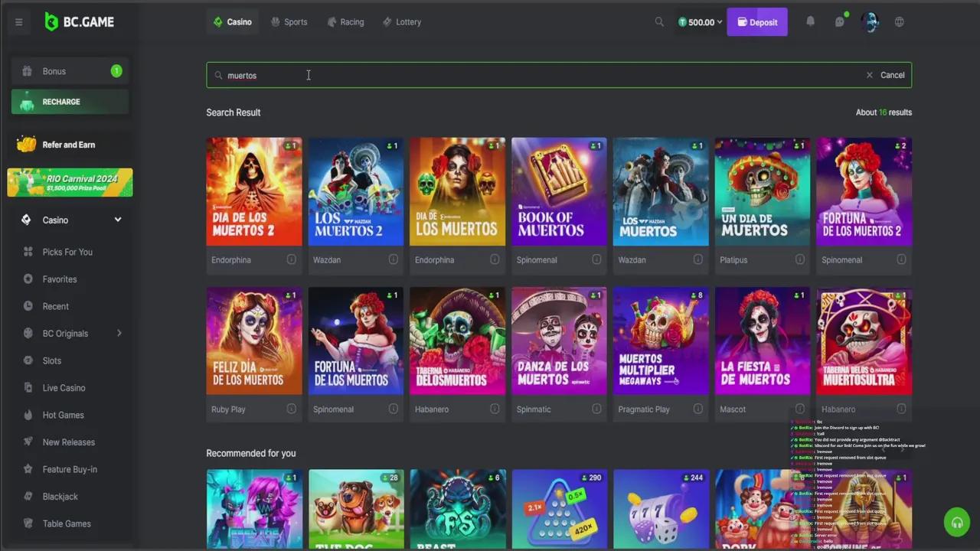Open La Fiesta de Muertos thumbnail
The width and height of the screenshot is (980, 551).
[763, 341]
